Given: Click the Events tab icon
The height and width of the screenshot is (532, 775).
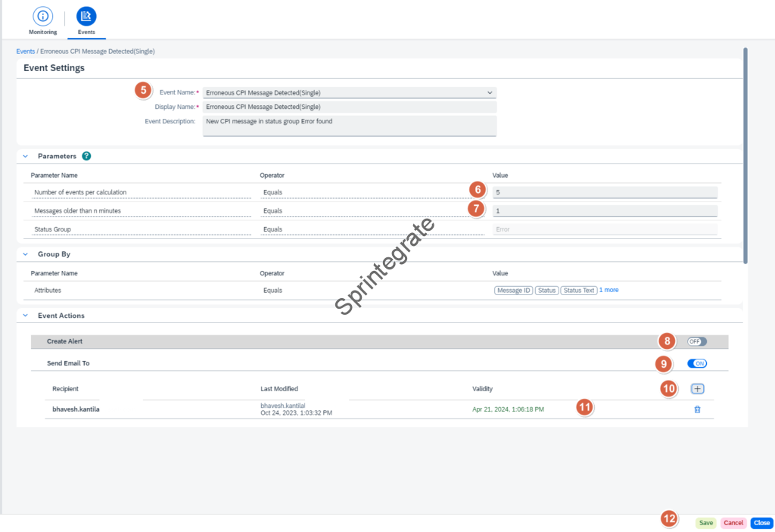Looking at the screenshot, I should pyautogui.click(x=86, y=16).
